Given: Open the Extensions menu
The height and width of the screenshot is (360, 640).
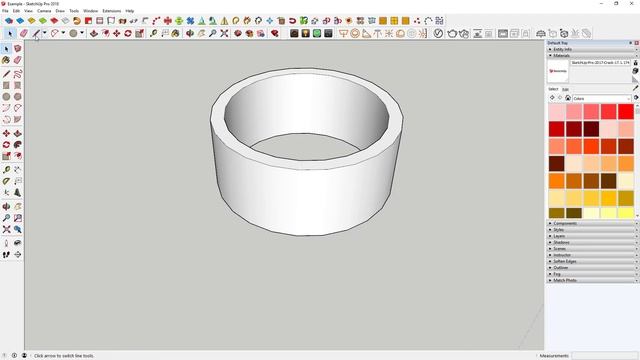Looking at the screenshot, I should [x=111, y=11].
